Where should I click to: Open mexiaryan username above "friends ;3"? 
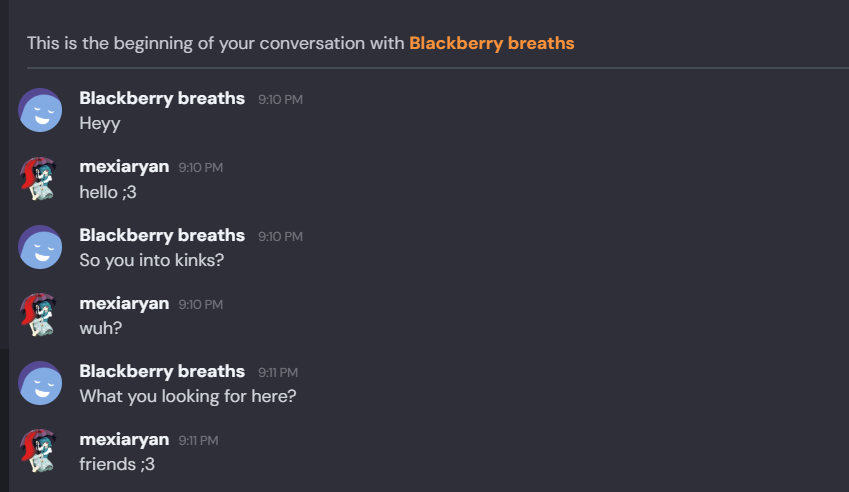point(124,439)
